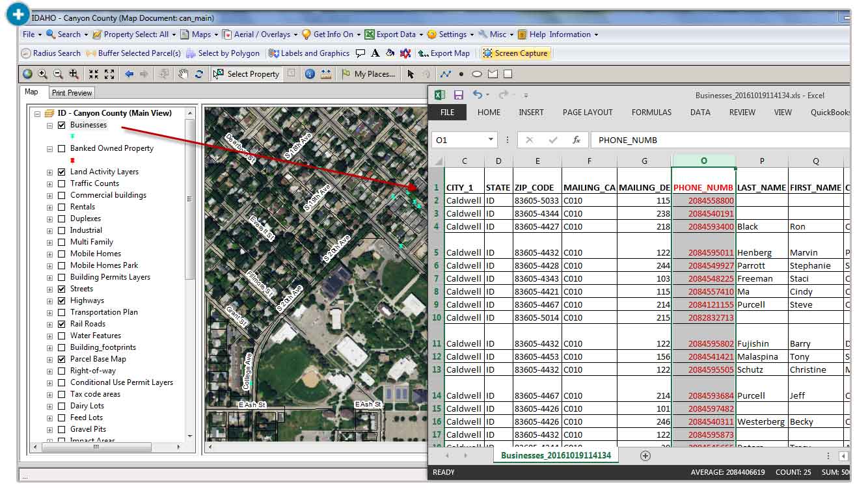868x491 pixels.
Task: Select the zoom out magnifier tool
Action: coord(58,74)
